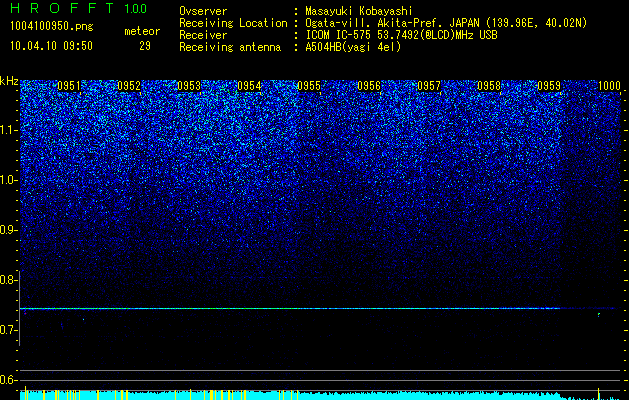
Task: Click the date stamp 10.04.10 09:50
Action: point(51,46)
